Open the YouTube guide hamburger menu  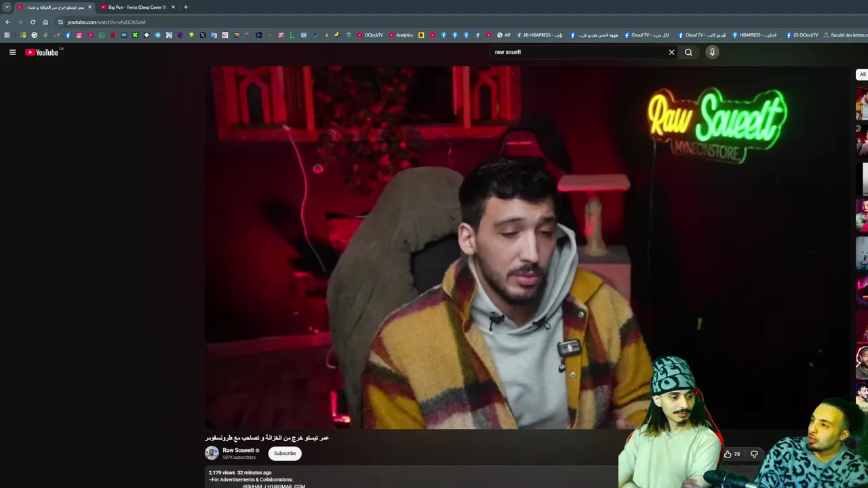coord(12,52)
